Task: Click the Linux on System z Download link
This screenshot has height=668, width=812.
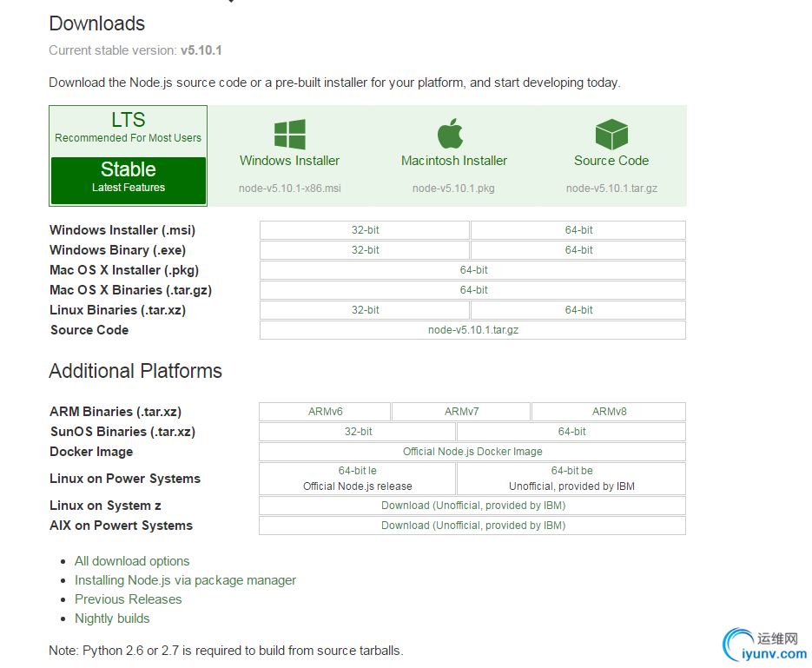Action: [x=472, y=506]
